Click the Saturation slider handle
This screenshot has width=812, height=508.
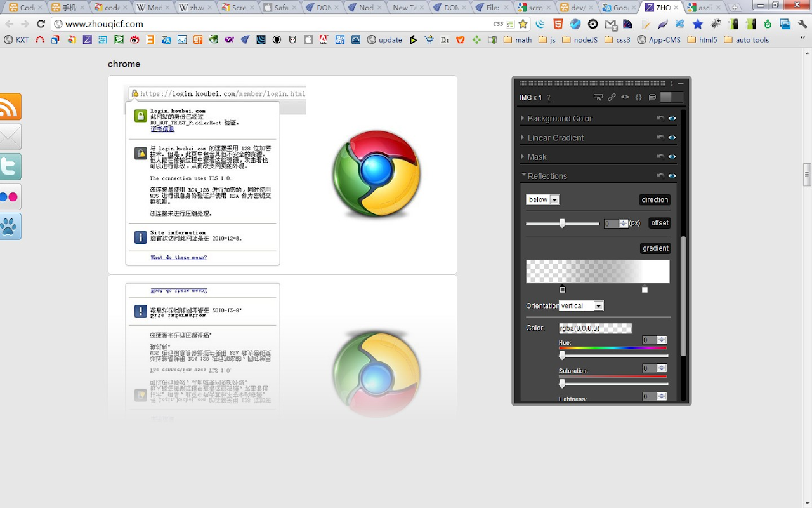pos(562,384)
